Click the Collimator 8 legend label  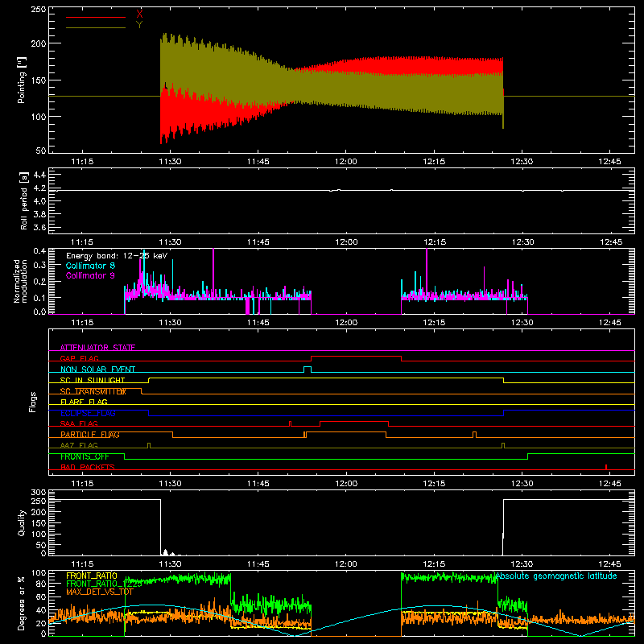(90, 266)
